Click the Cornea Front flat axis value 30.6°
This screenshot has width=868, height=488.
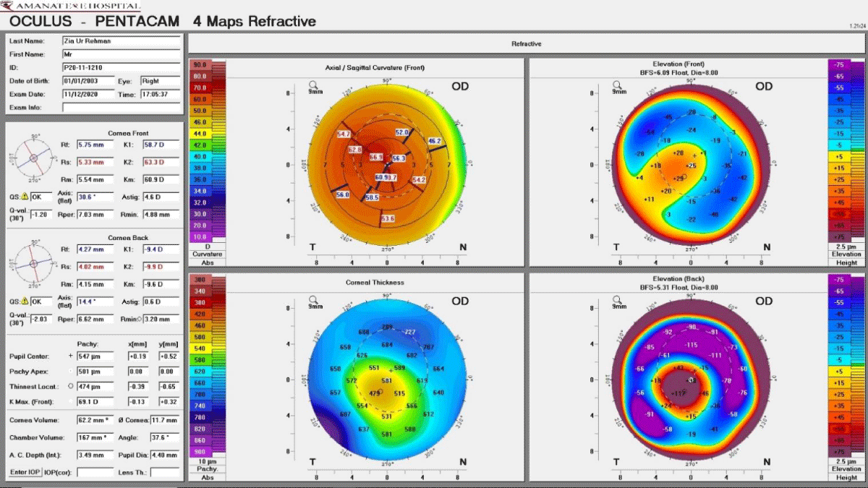tap(95, 197)
